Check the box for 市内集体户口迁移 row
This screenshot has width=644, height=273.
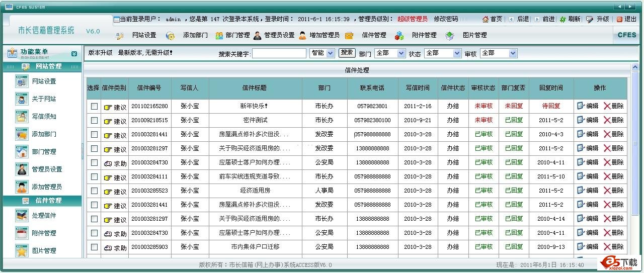click(94, 247)
